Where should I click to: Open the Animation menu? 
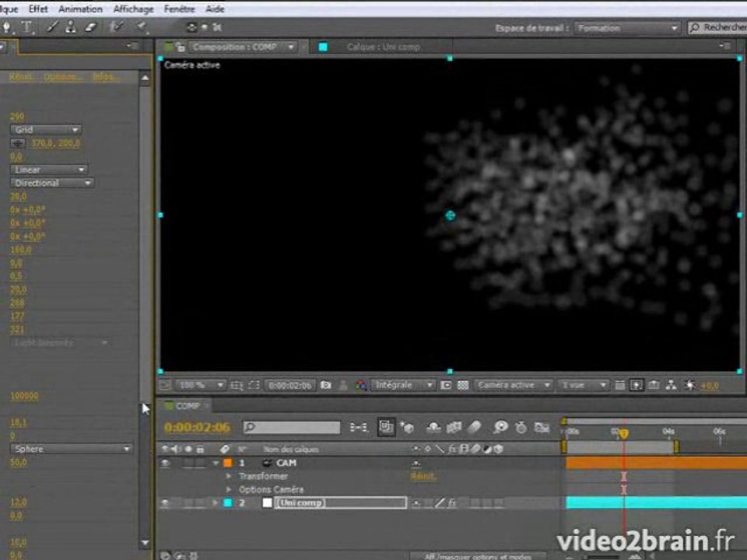(x=80, y=9)
